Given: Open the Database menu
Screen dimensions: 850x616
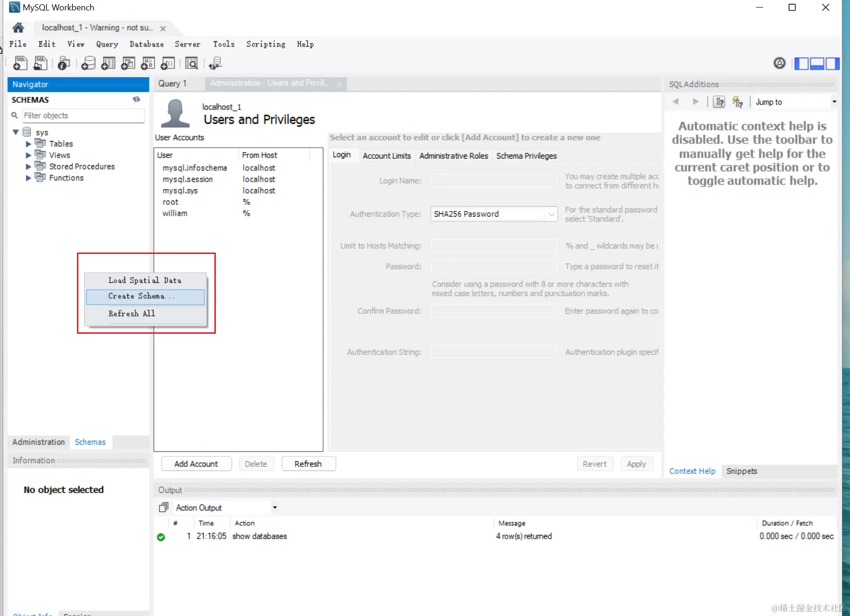Looking at the screenshot, I should tap(147, 44).
